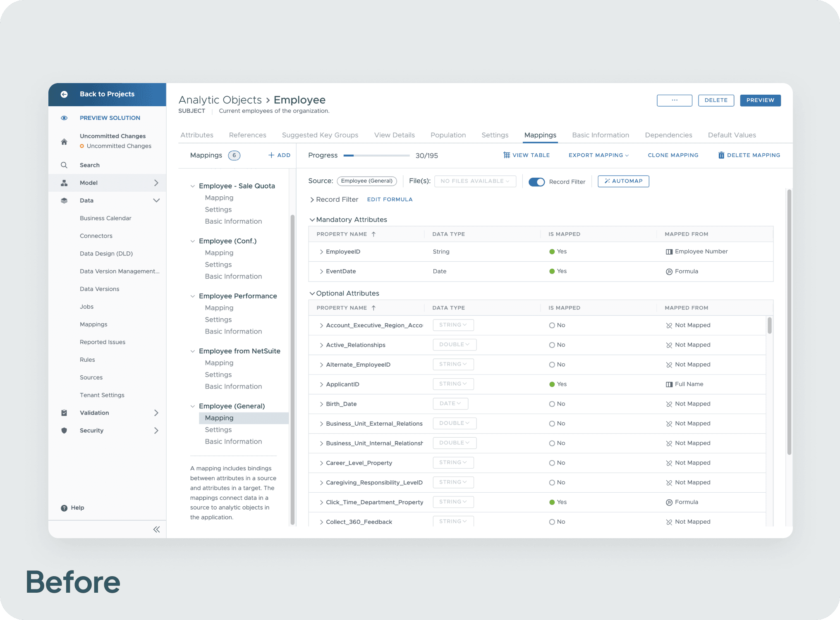840x620 pixels.
Task: Click the mappings tree panel scrollbar
Action: pos(292,369)
